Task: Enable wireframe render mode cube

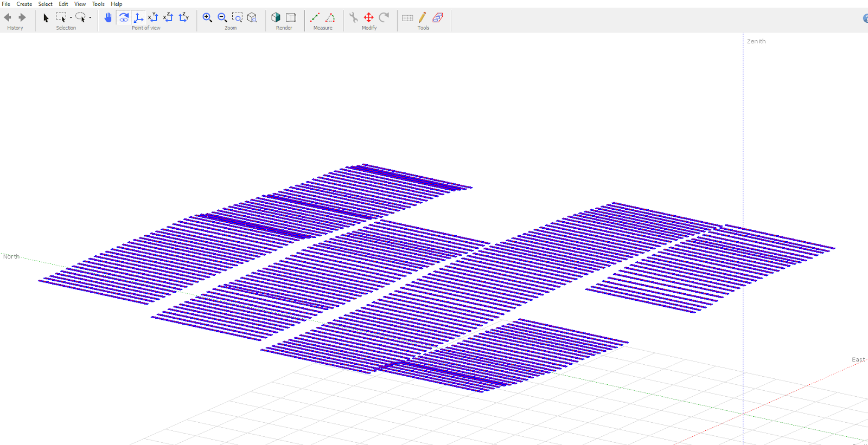Action: point(291,17)
